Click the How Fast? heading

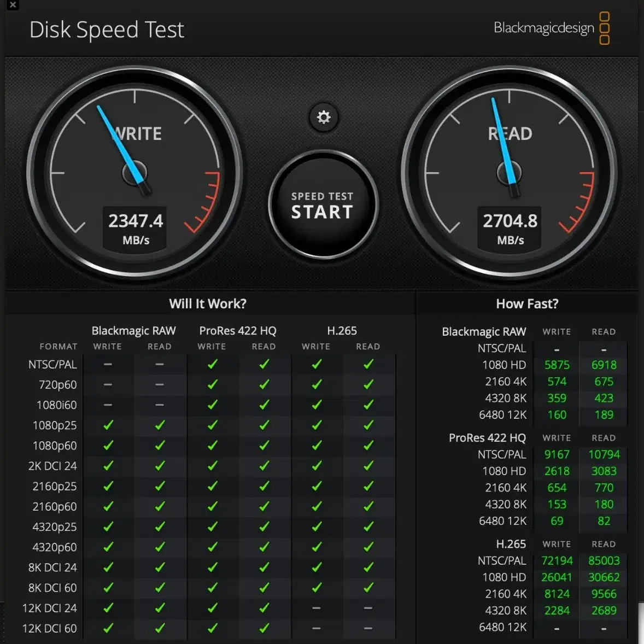[x=527, y=303]
